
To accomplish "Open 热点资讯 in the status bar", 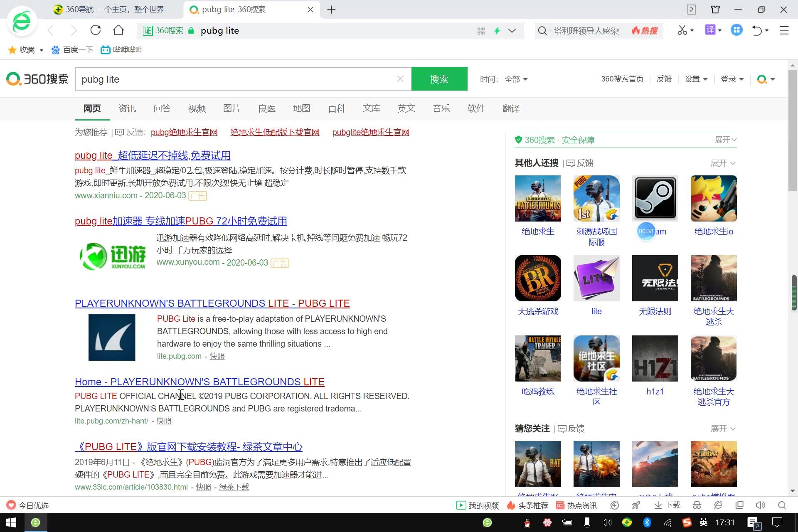I will [577, 505].
